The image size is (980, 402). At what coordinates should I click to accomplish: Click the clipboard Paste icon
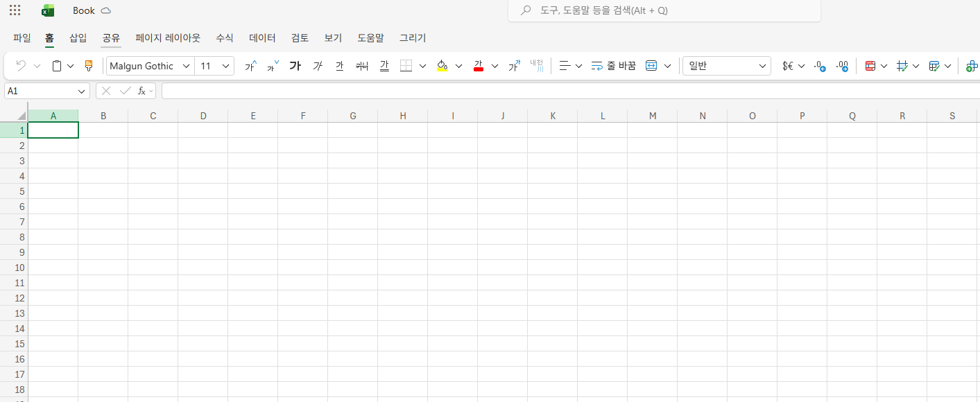[57, 66]
